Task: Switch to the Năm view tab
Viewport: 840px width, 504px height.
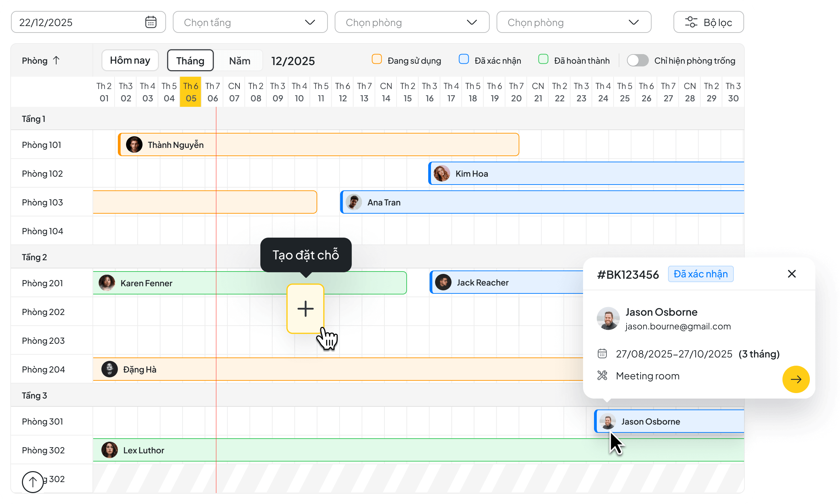Action: pyautogui.click(x=239, y=61)
